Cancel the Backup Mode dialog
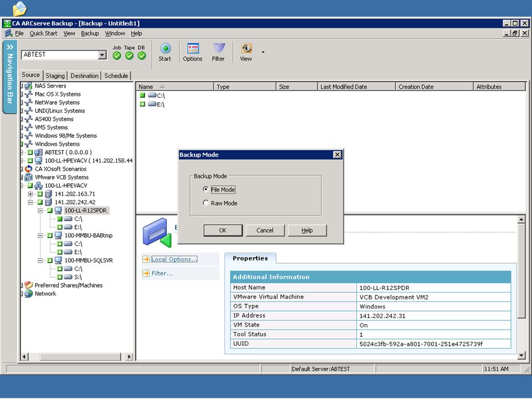This screenshot has height=399, width=532. (x=265, y=231)
